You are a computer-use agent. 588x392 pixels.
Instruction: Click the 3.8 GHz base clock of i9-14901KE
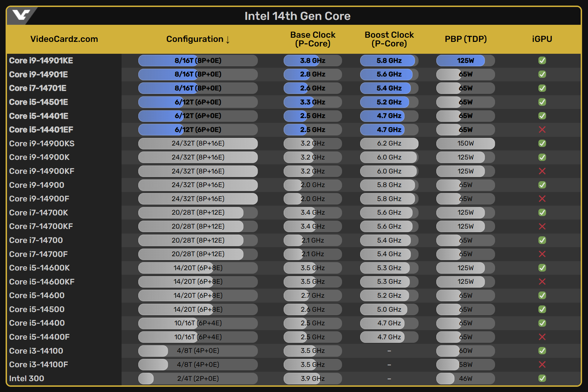click(x=313, y=60)
